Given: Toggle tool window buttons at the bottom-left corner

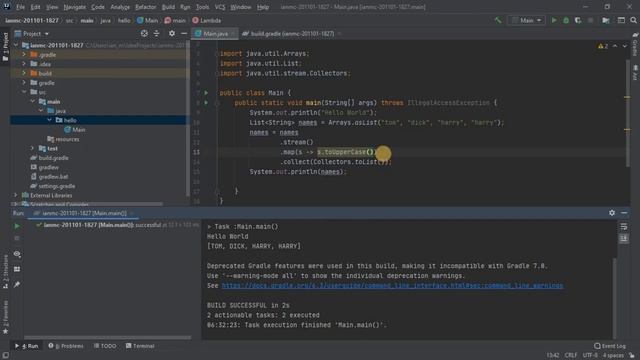Looking at the screenshot, I should tap(5, 355).
